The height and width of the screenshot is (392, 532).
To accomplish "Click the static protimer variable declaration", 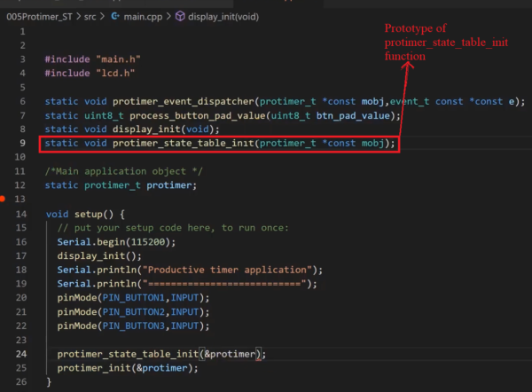I will coord(121,185).
